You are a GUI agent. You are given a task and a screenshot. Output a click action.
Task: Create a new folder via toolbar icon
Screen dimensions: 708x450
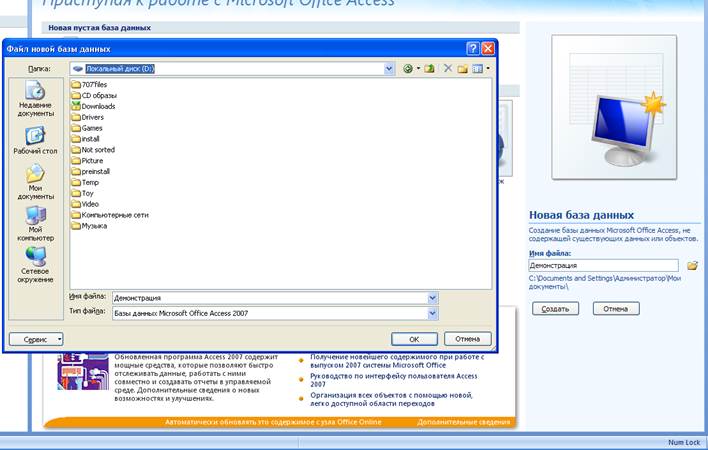[462, 69]
